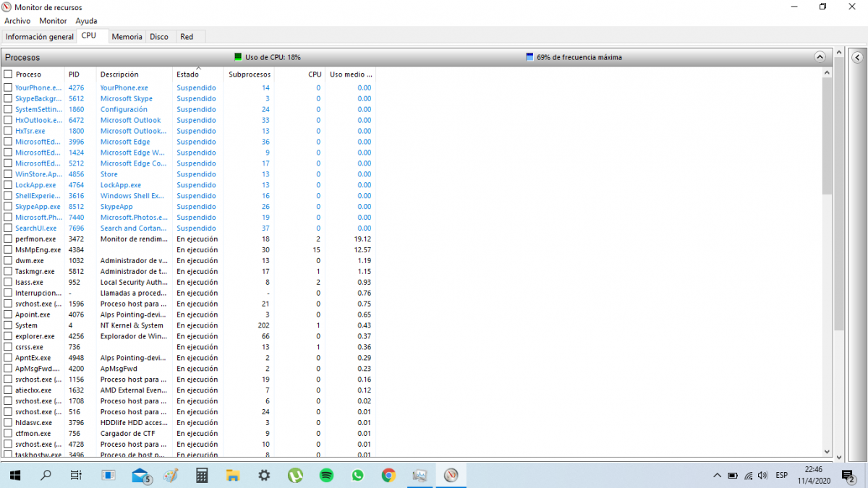Open the Calculator taskbar icon
The width and height of the screenshot is (868, 488).
point(202,476)
